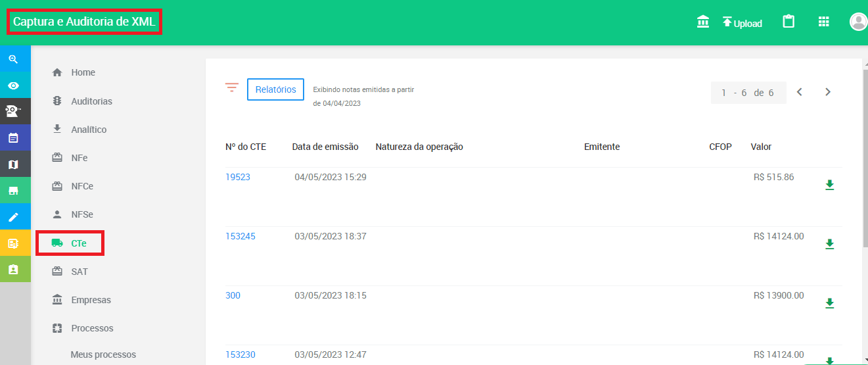This screenshot has width=868, height=365.
Task: Click the bank building icon in header
Action: tap(703, 22)
